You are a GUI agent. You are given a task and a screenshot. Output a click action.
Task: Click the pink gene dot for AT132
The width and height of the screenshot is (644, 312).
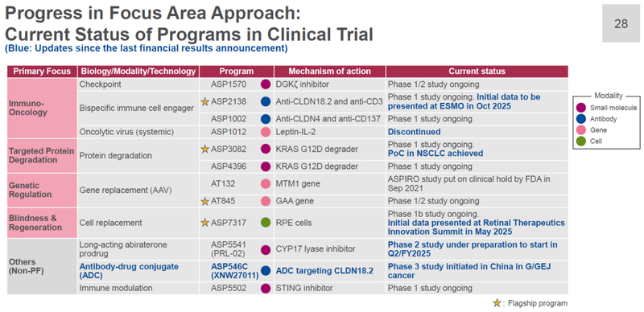[x=266, y=183]
